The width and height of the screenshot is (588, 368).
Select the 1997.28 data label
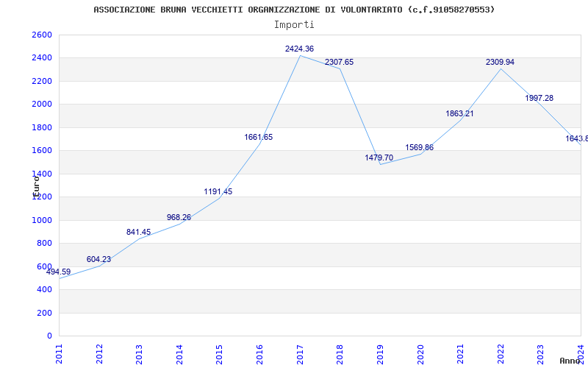(539, 98)
